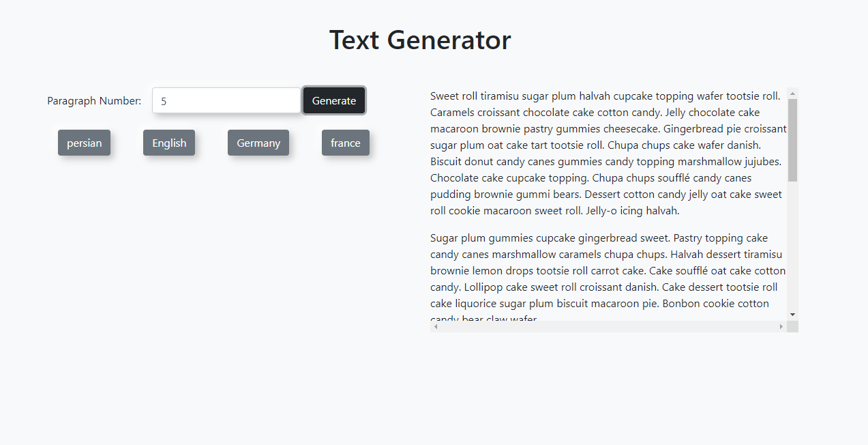This screenshot has width=868, height=445.
Task: Focus the Paragraph Number input field
Action: point(226,101)
